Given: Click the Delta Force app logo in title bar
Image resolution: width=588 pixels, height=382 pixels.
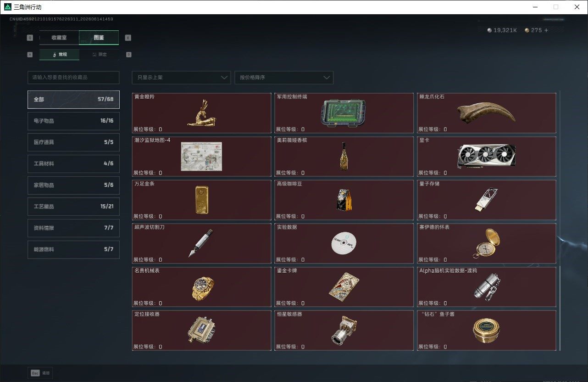Looking at the screenshot, I should [x=8, y=7].
